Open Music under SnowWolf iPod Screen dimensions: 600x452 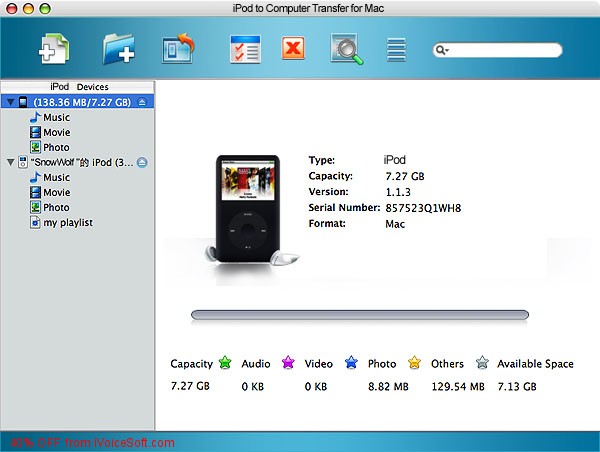click(50, 177)
